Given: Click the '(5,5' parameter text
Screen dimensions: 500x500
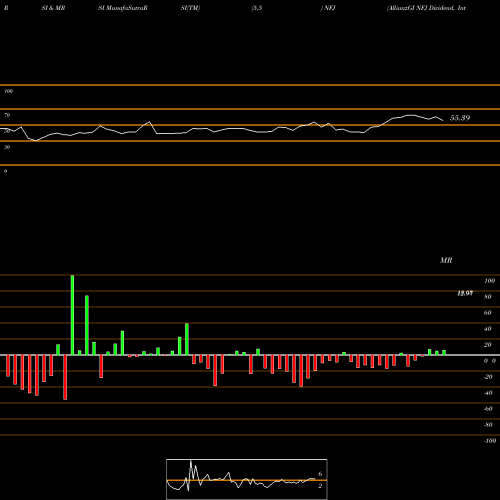Looking at the screenshot, I should pos(257,8).
